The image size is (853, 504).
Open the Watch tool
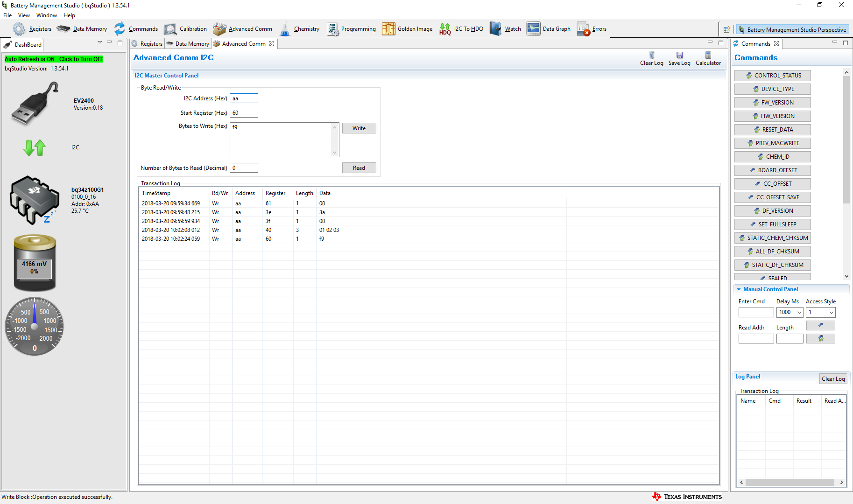[505, 29]
